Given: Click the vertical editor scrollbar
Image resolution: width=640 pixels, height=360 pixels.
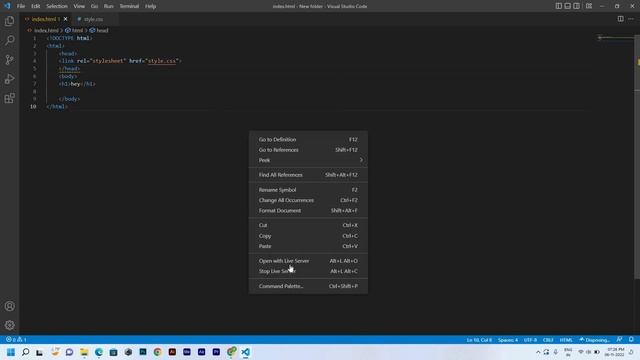Looking at the screenshot, I should (x=637, y=157).
